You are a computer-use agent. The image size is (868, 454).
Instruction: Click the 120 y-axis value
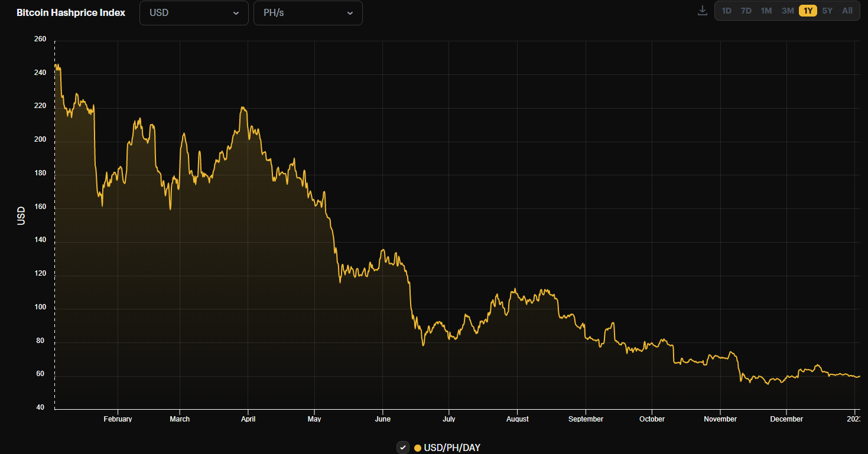(40, 275)
